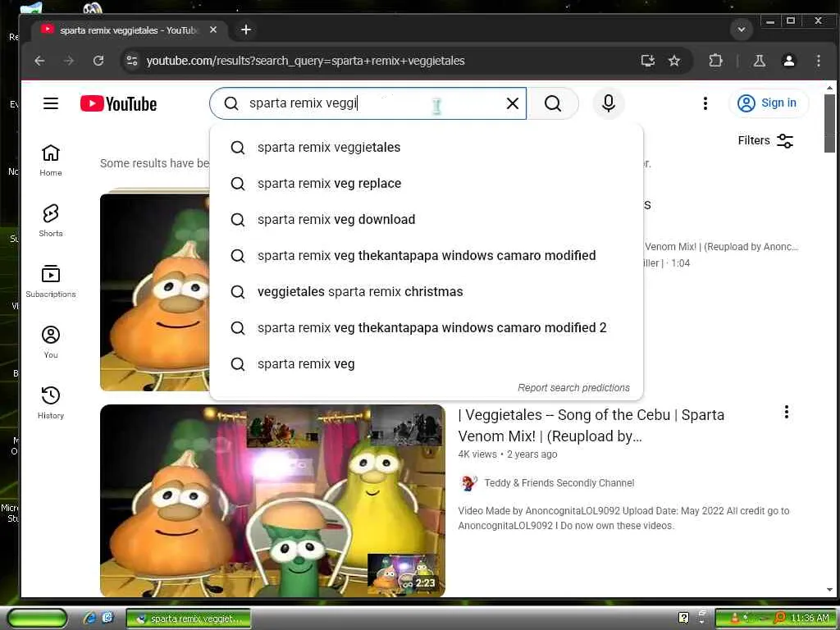Install app icon in address bar
Screen dimensions: 840x630
pyautogui.click(x=648, y=61)
